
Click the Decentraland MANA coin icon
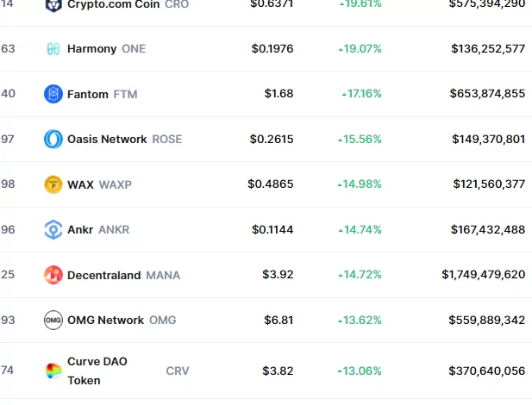click(x=53, y=275)
